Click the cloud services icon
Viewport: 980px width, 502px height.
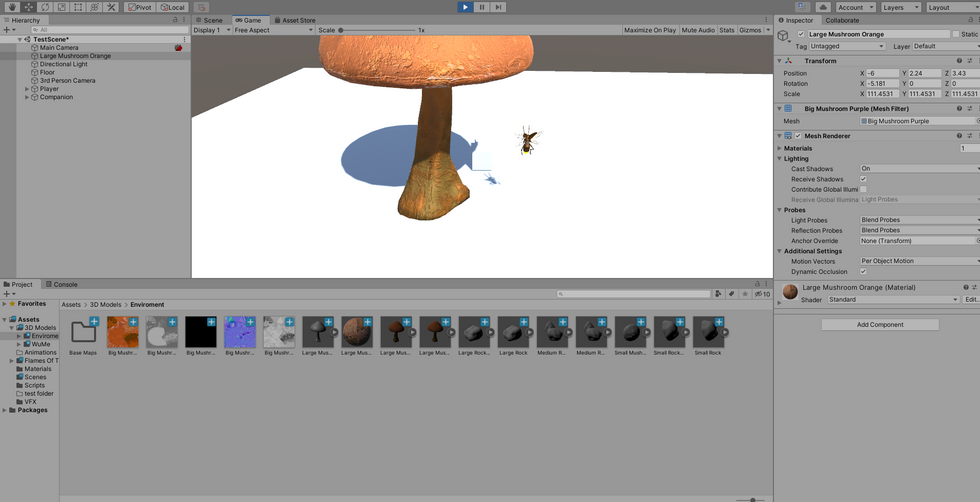tap(823, 7)
